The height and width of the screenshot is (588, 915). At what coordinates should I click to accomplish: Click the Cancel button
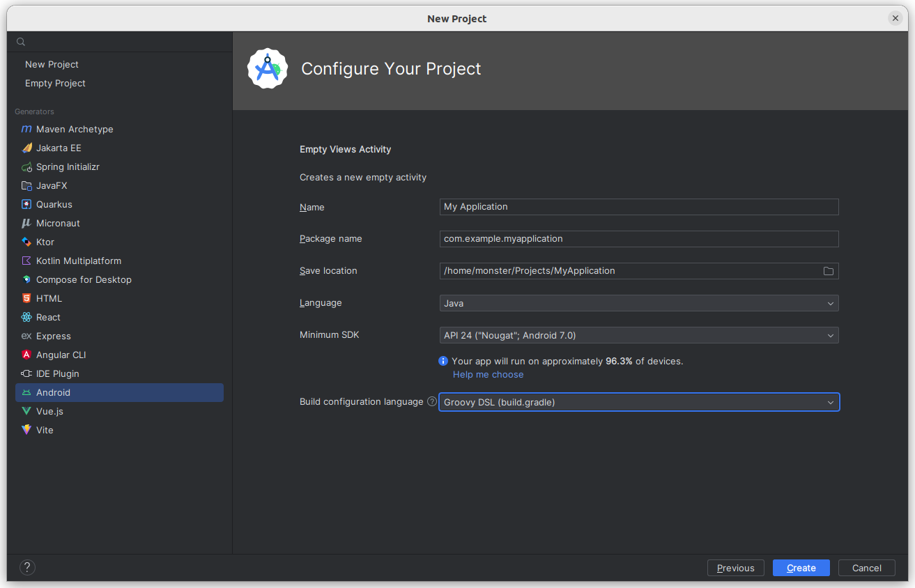coord(867,568)
